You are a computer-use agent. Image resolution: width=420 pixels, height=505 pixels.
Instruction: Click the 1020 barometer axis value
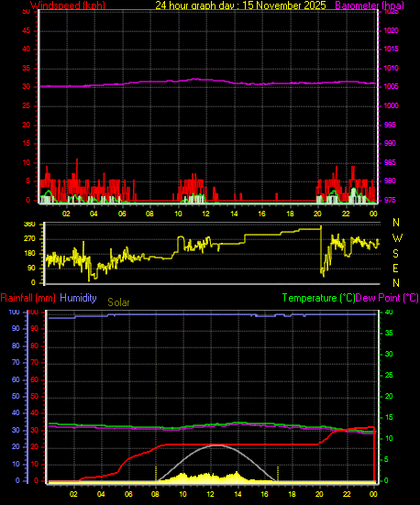click(391, 30)
